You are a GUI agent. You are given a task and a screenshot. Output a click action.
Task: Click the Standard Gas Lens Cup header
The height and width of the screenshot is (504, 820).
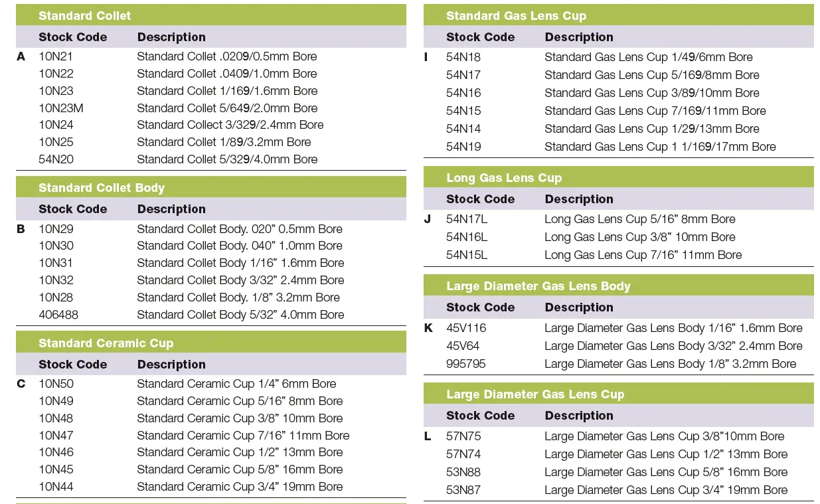click(x=516, y=15)
